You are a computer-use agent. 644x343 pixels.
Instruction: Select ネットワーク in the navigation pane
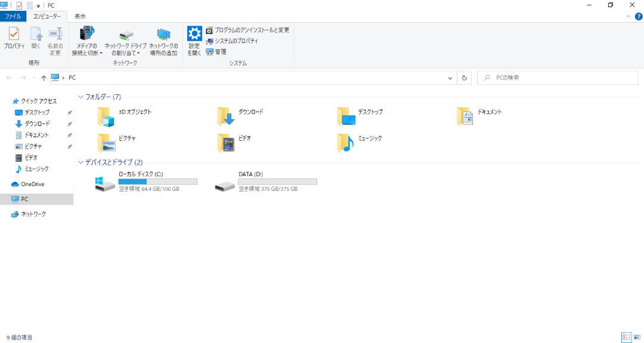click(x=29, y=214)
